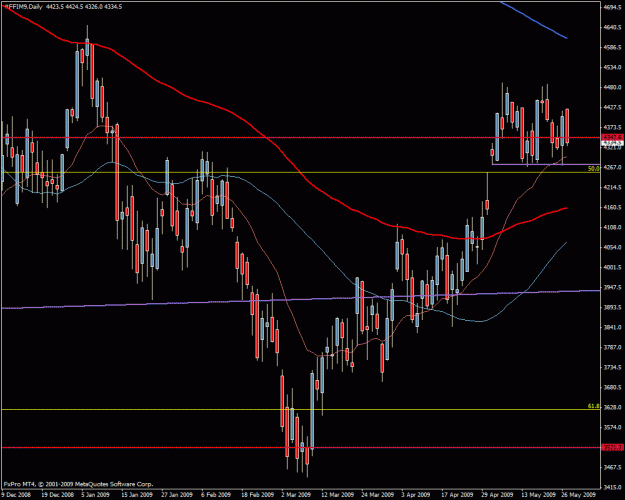Click the white current price tag on the axis
This screenshot has width=625, height=500.
613,142
